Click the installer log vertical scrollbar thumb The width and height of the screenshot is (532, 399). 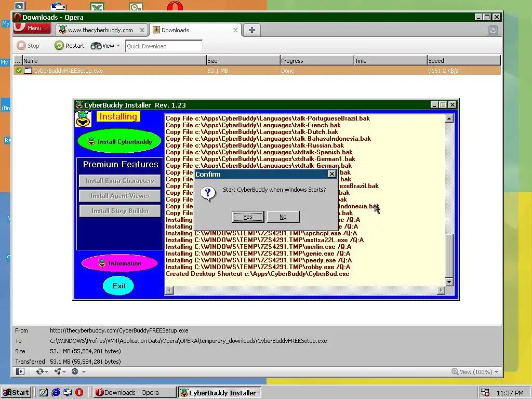click(449, 256)
